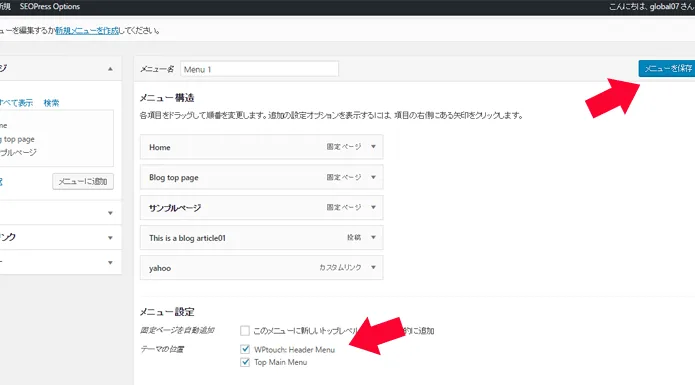
Task: Expand the リンク panel arrow
Action: (x=110, y=238)
